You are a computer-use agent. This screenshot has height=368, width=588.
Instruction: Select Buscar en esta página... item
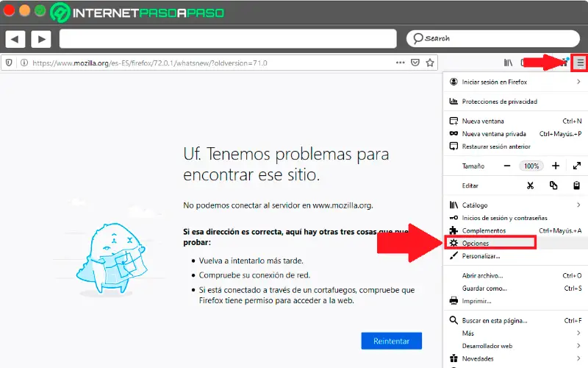[516, 320]
